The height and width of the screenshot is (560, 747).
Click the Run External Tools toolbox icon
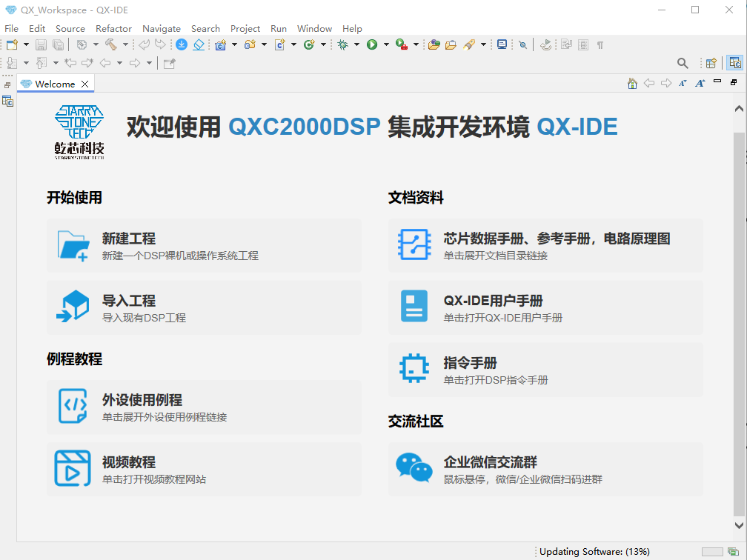point(402,44)
